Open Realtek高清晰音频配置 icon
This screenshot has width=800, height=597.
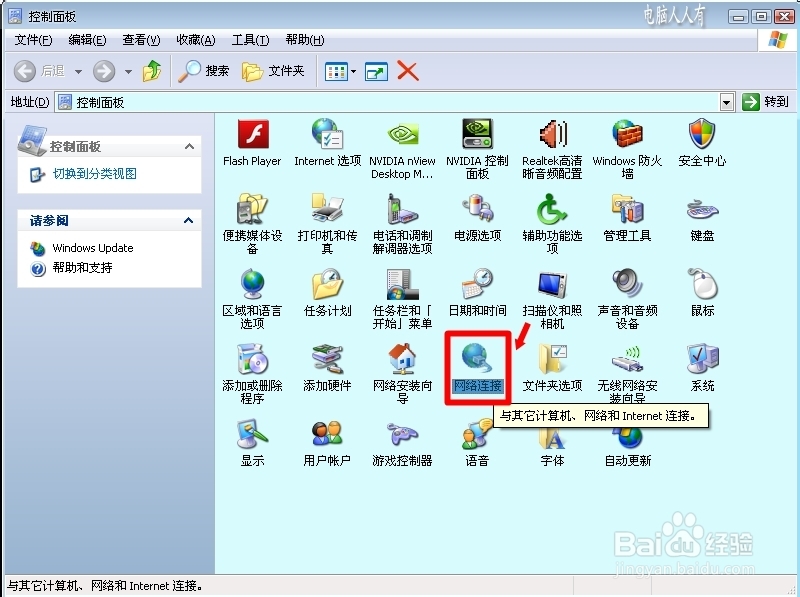[552, 135]
